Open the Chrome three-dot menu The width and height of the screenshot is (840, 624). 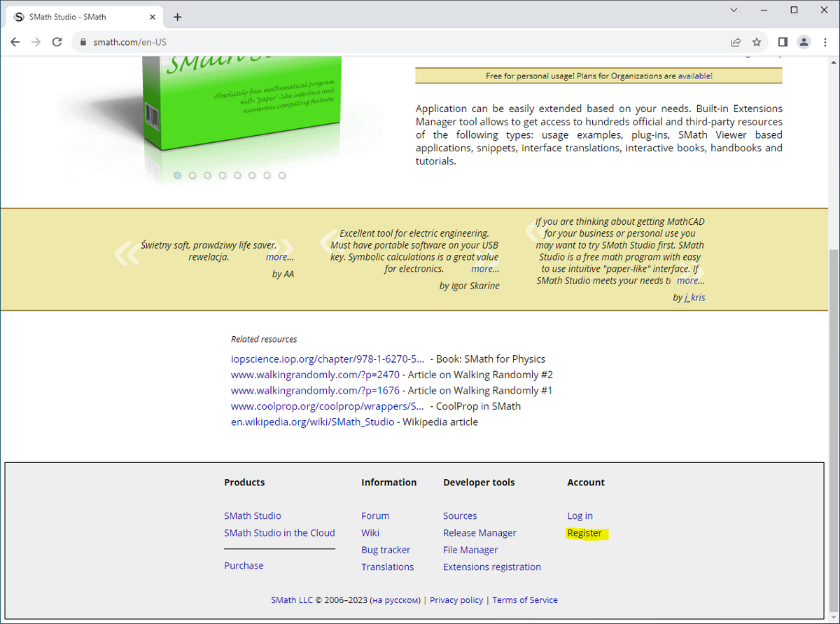click(x=826, y=42)
